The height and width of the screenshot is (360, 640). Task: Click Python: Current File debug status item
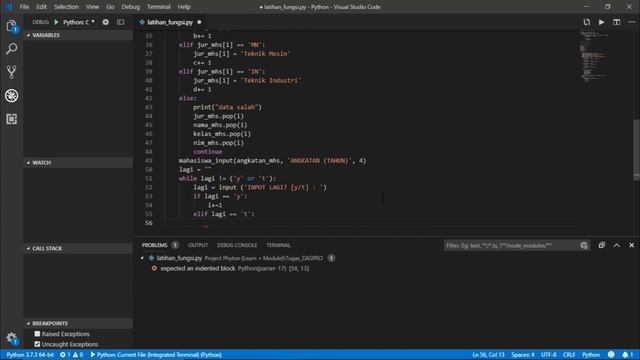pyautogui.click(x=156, y=355)
